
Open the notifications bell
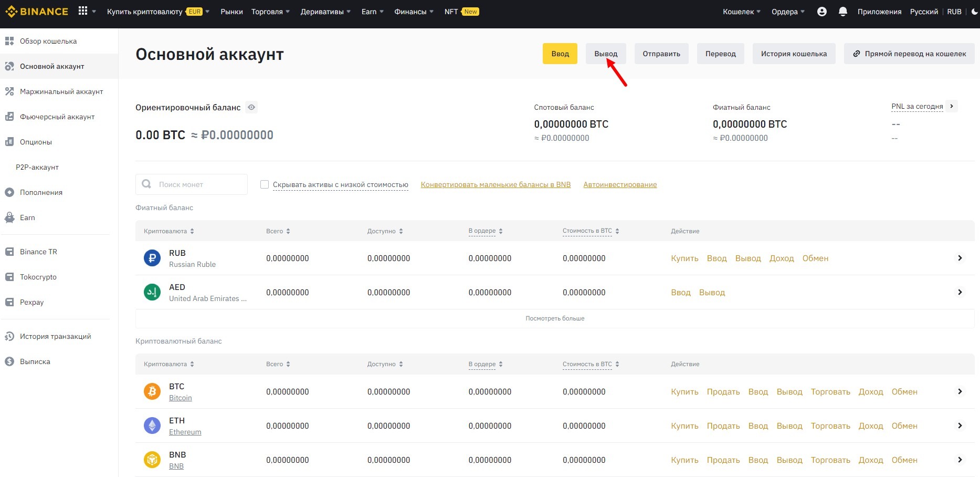click(x=843, y=12)
